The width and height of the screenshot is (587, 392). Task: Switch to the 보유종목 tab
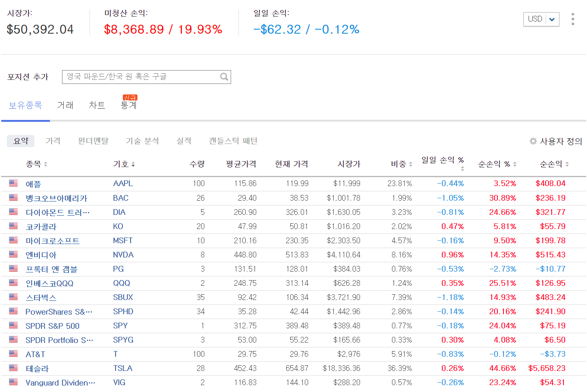click(x=25, y=105)
